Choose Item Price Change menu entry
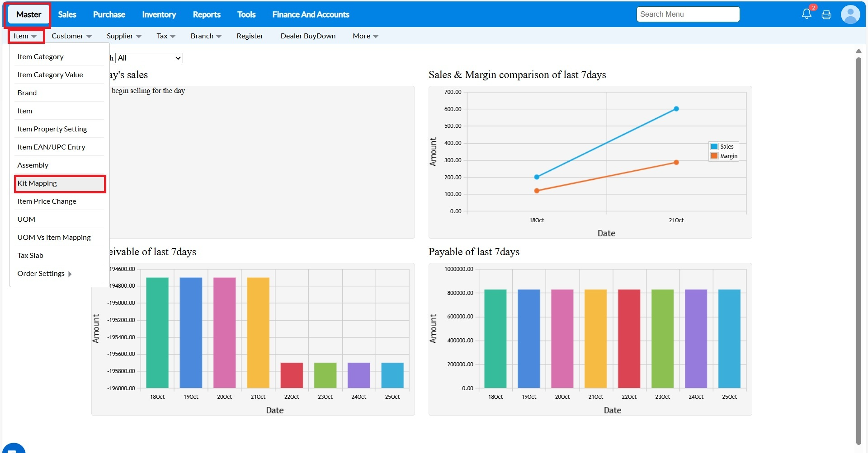The width and height of the screenshot is (868, 453). tap(47, 201)
